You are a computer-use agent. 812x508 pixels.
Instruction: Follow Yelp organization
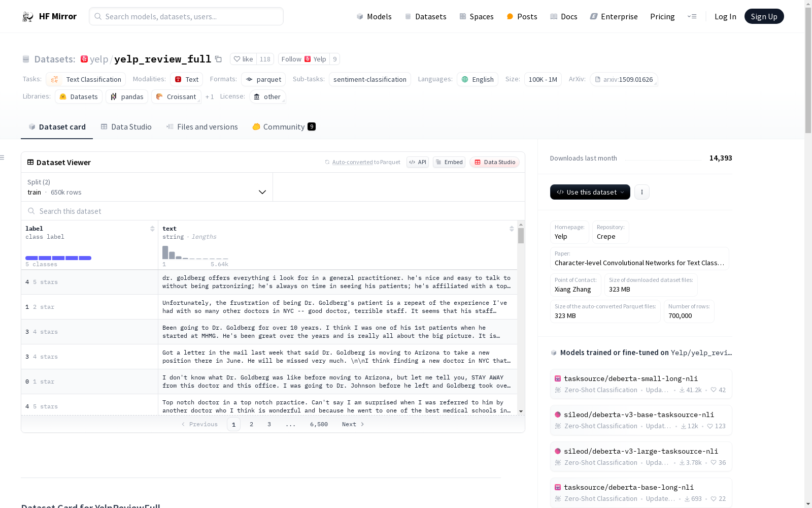tap(303, 59)
